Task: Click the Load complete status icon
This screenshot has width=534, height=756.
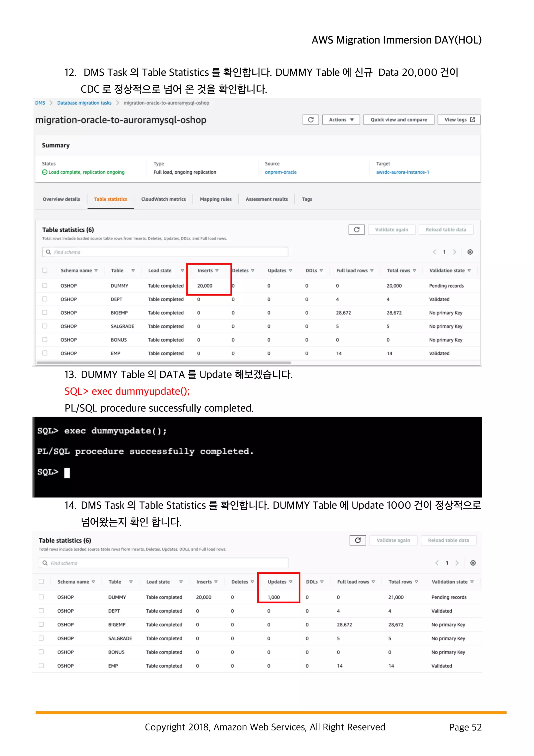Action: pos(44,172)
